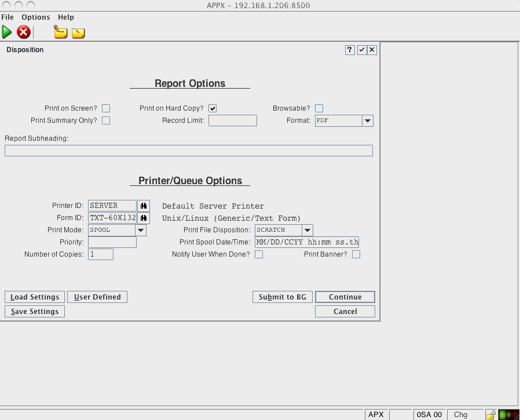
Task: Click inside the Report Subheading field
Action: 188,151
